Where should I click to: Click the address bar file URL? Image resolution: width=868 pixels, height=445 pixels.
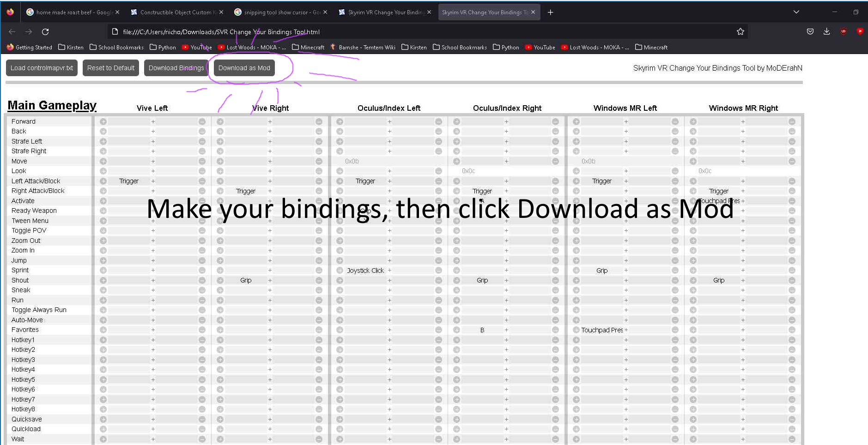221,32
